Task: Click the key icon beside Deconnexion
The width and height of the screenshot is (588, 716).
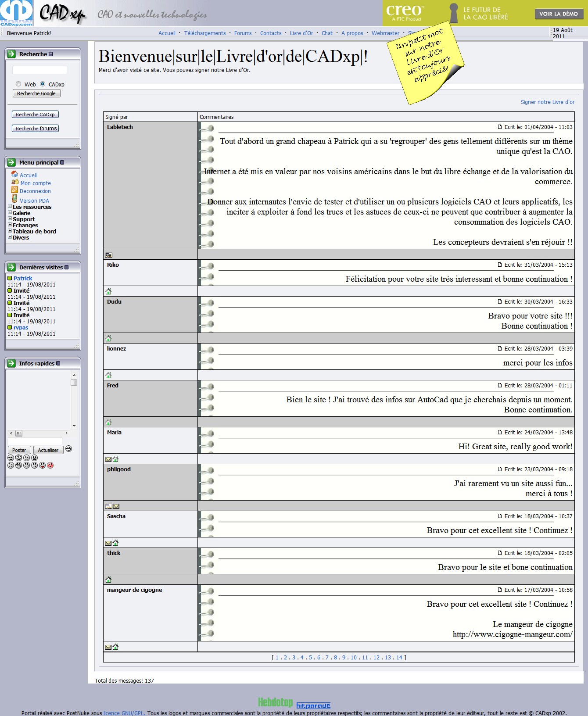Action: tap(14, 190)
